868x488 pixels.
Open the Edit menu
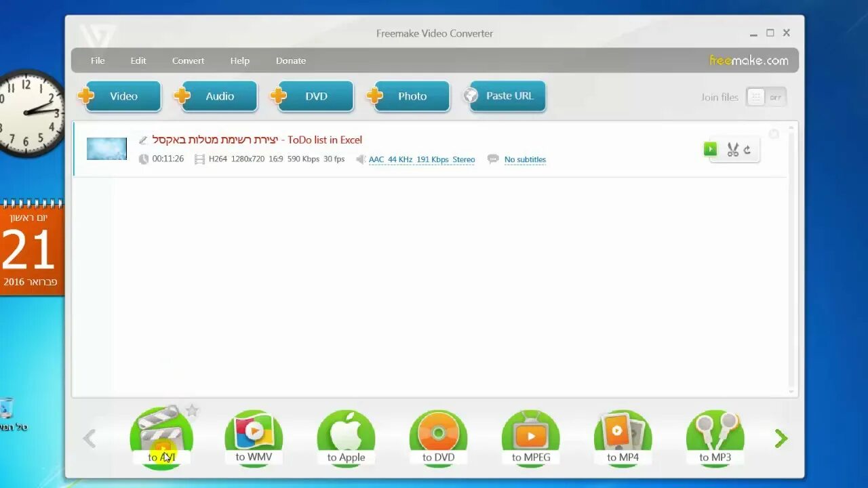click(x=138, y=60)
